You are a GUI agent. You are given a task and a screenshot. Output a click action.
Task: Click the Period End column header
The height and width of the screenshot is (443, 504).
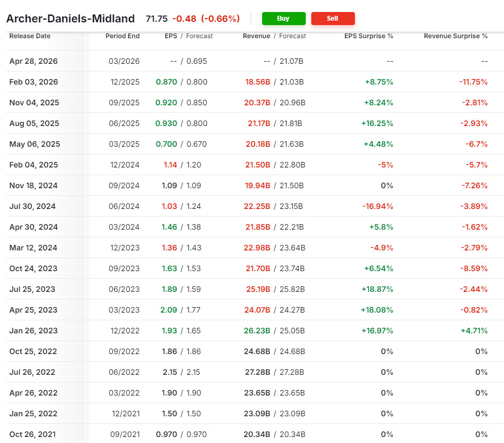coord(122,36)
